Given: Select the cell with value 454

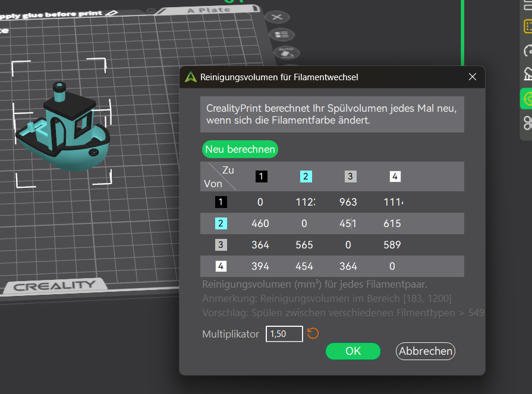Looking at the screenshot, I should (304, 266).
